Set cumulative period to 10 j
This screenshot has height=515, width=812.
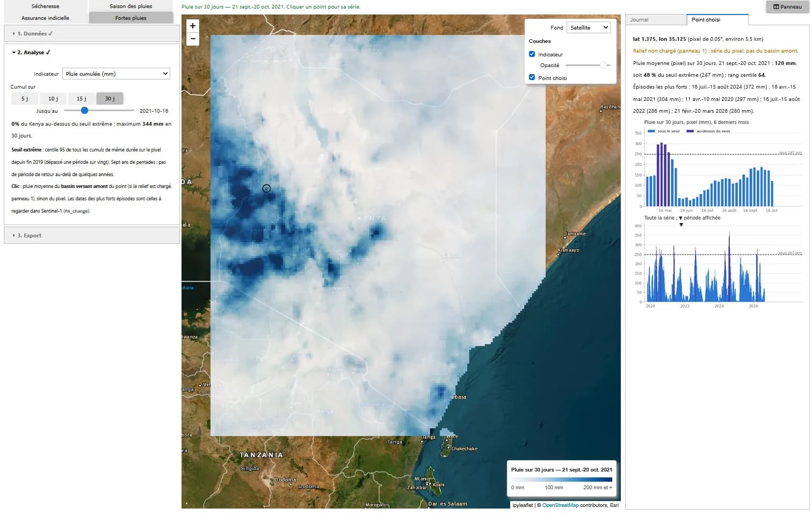tap(53, 99)
